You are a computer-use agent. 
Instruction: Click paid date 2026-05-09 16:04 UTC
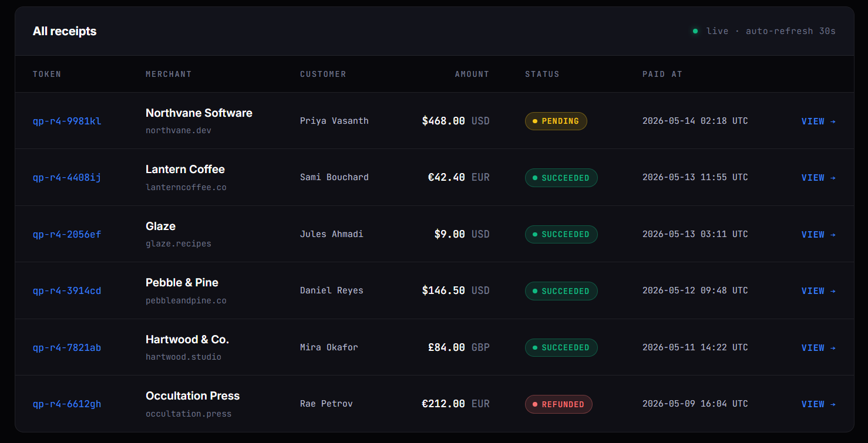click(695, 404)
